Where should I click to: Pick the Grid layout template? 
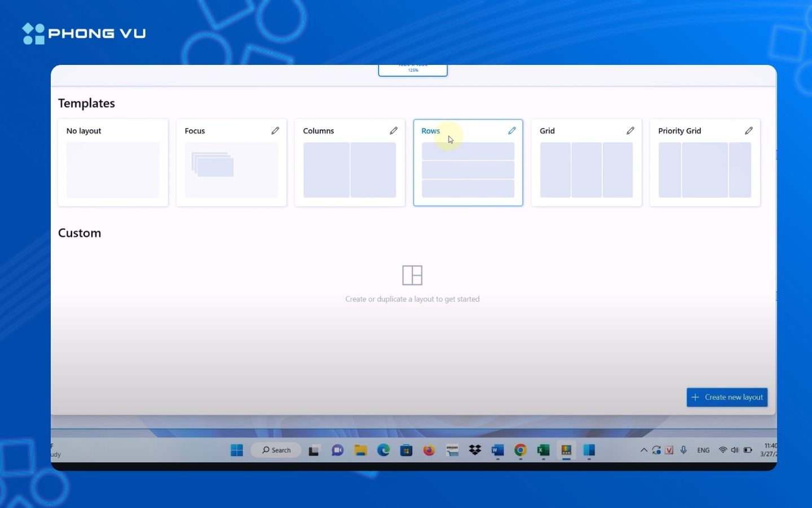[x=586, y=169]
